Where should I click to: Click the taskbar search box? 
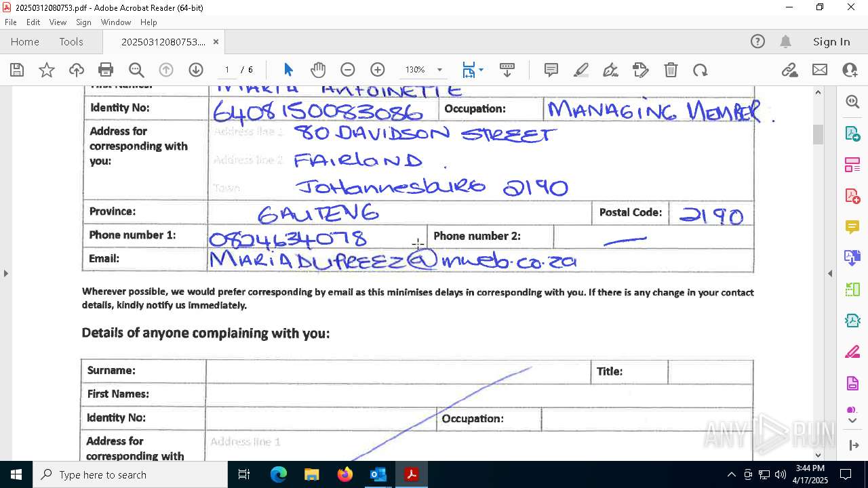[130, 474]
